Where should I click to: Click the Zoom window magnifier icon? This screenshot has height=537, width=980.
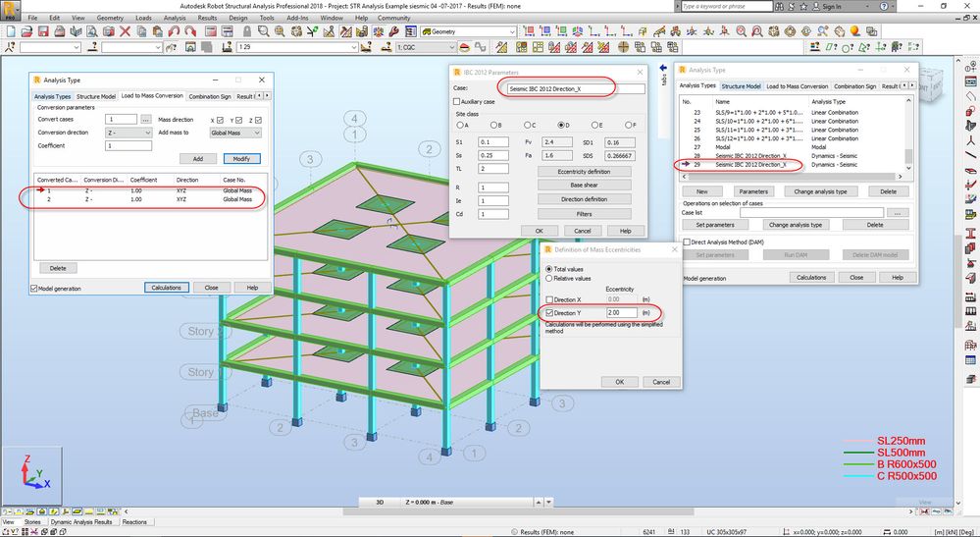tap(263, 31)
